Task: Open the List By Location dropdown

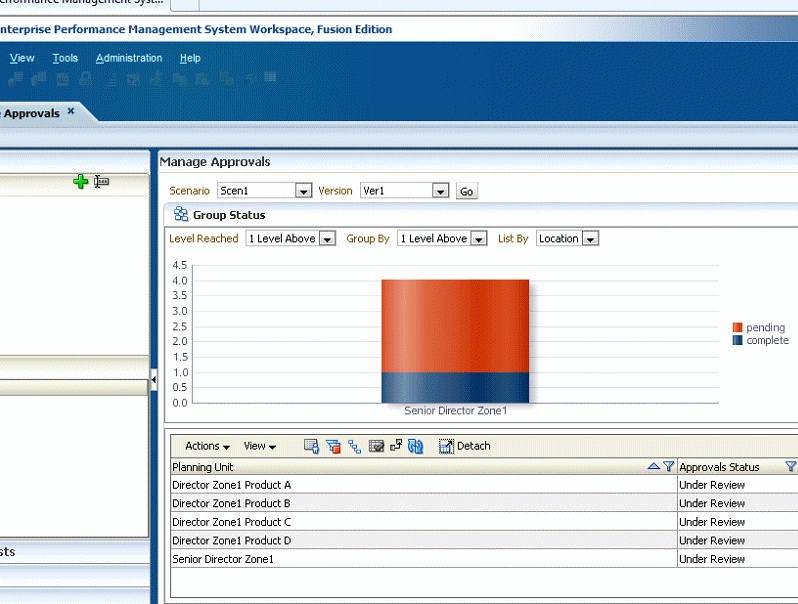Action: (x=590, y=239)
